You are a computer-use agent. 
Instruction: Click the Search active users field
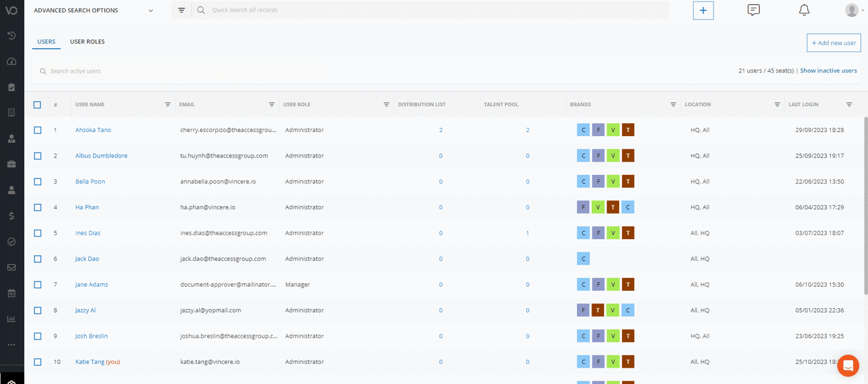(179, 71)
